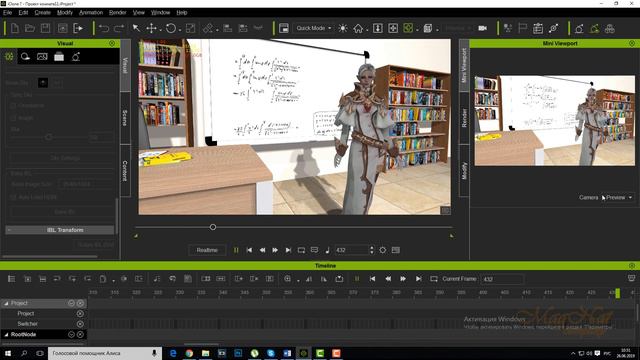Viewport: 640px width, 360px height.
Task: Close the Timeline panel
Action: pos(632,266)
